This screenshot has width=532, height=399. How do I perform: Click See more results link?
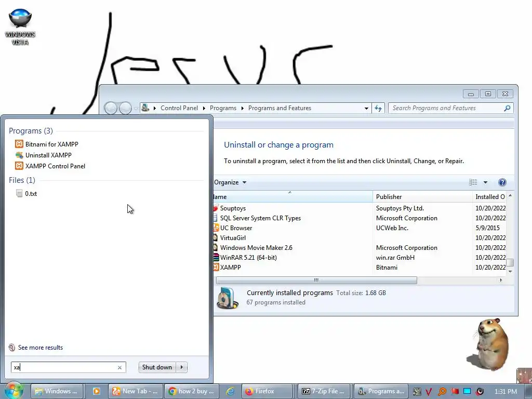coord(36,348)
